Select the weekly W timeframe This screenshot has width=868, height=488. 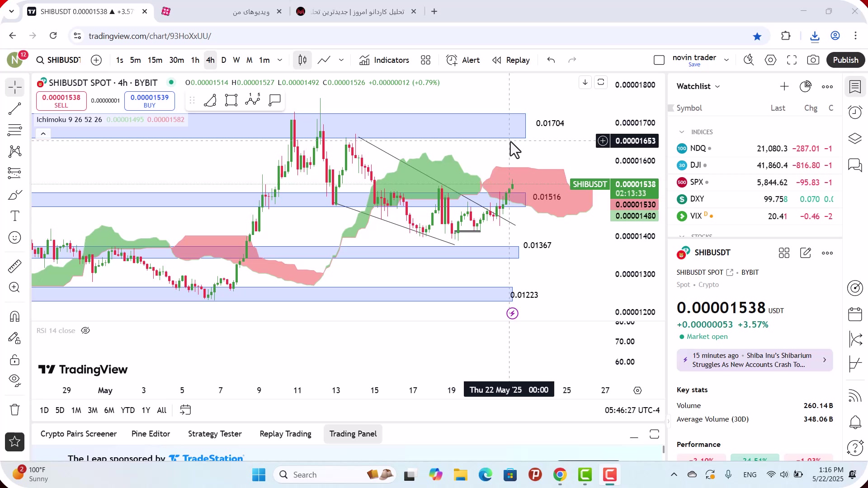tap(236, 60)
